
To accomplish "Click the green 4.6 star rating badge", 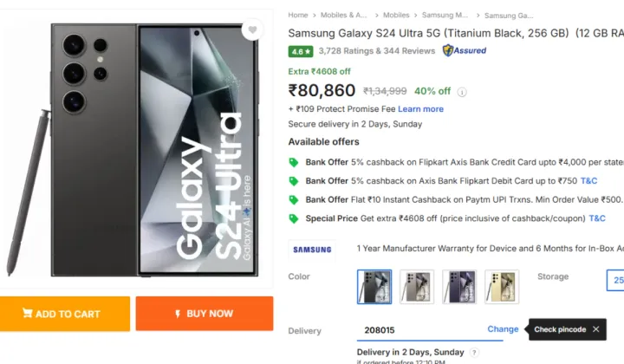I will (301, 51).
